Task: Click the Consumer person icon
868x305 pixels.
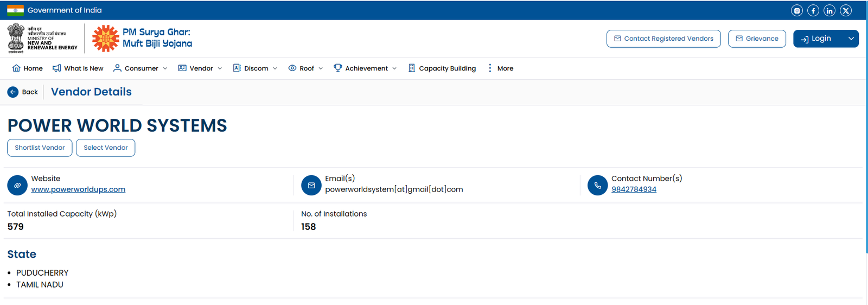Action: [x=117, y=68]
